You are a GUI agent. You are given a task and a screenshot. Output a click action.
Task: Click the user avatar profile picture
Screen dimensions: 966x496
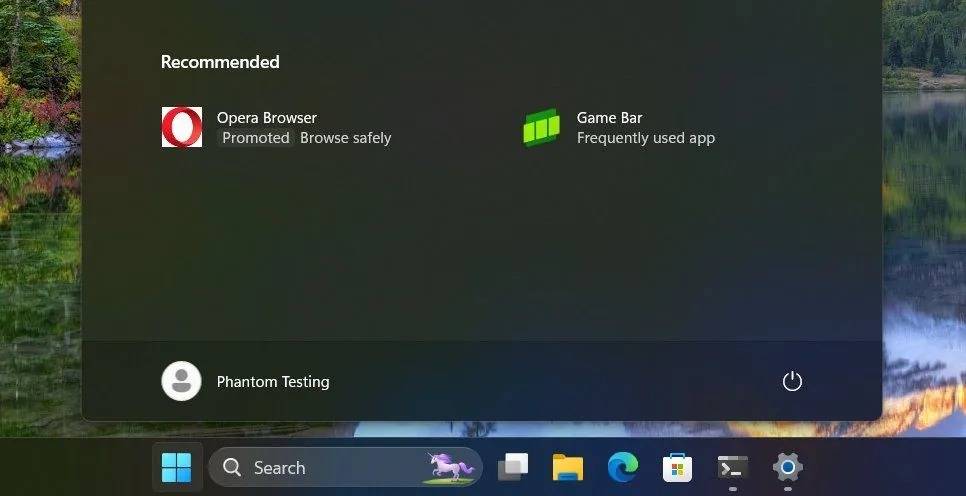(181, 381)
